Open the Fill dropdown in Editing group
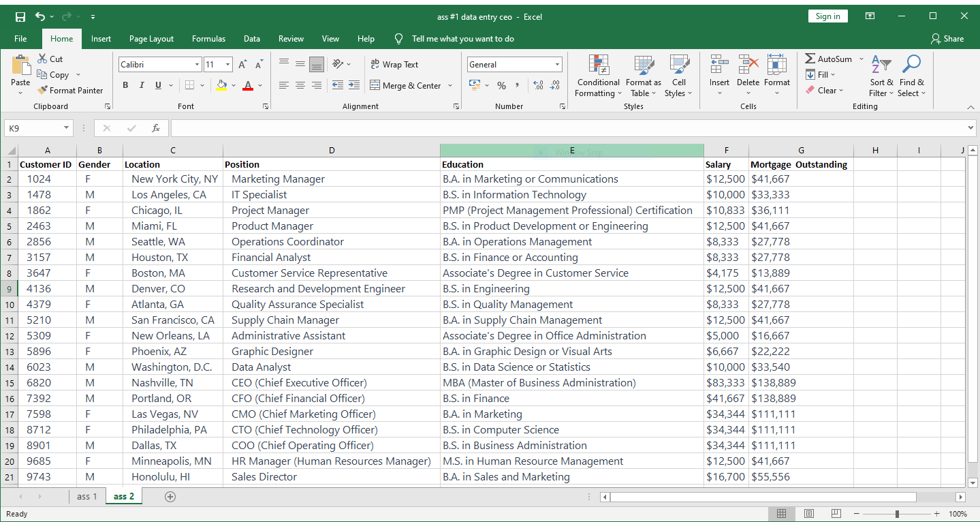The image size is (980, 522). coord(821,75)
